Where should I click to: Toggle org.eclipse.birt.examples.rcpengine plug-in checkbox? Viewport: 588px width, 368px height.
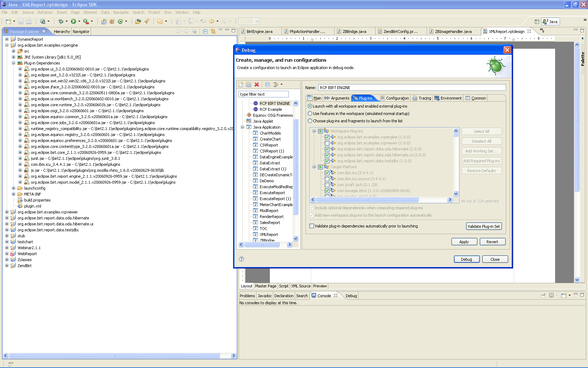(x=327, y=137)
